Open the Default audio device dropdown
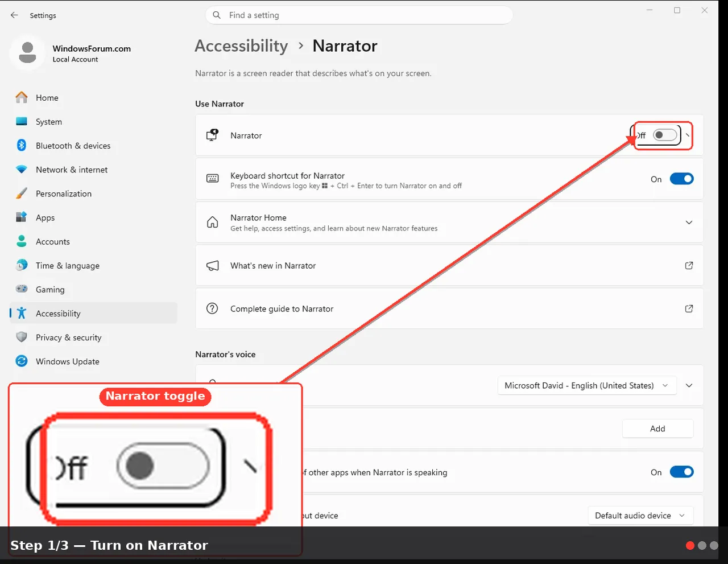The height and width of the screenshot is (564, 728). [640, 516]
